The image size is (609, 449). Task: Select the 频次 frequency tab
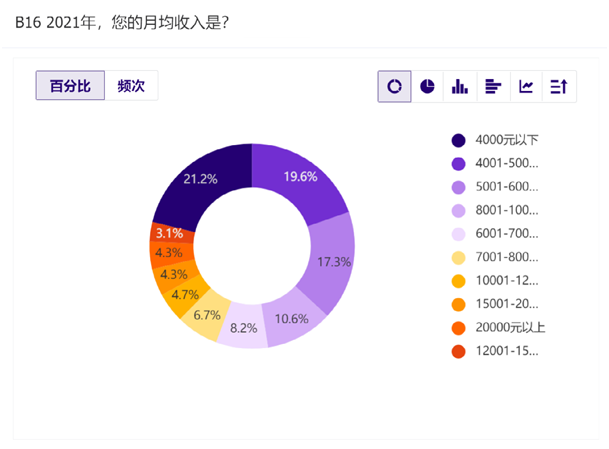[x=131, y=86]
